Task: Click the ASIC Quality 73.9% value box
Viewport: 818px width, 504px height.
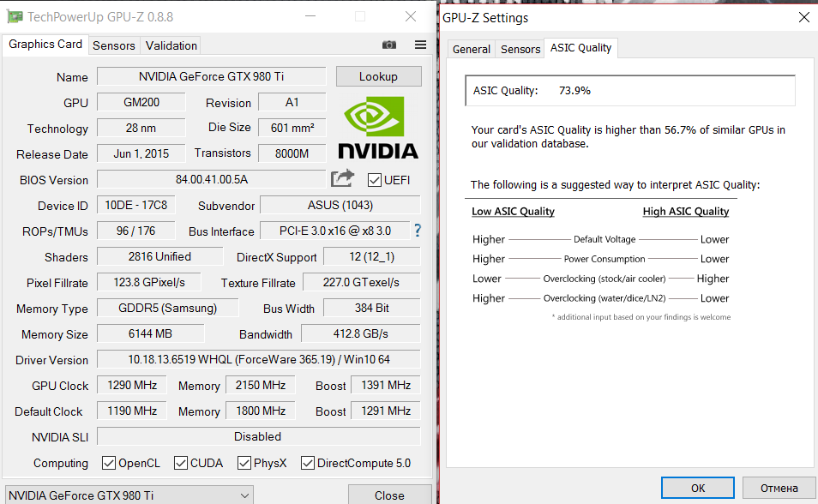Action: pos(630,91)
